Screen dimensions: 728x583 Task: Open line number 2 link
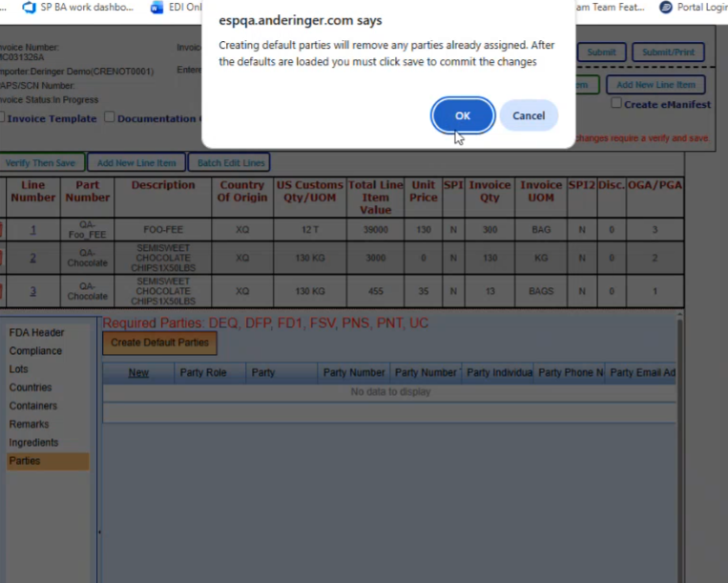(32, 259)
